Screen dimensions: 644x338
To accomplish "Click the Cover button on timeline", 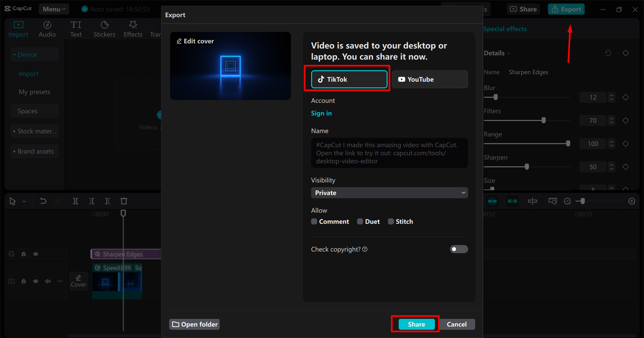I will point(78,281).
